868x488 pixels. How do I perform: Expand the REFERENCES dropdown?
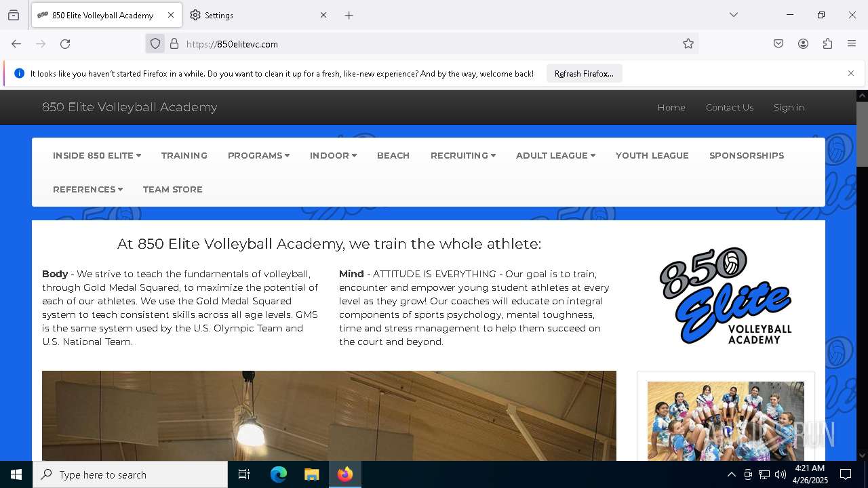(x=87, y=189)
